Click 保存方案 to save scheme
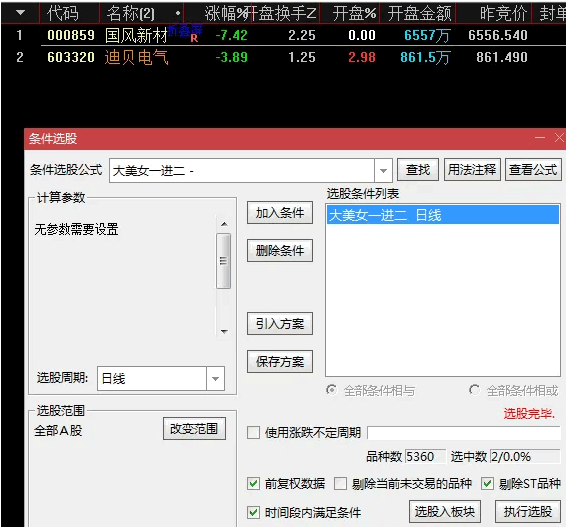Screen dimensions: 566x527 tap(280, 361)
